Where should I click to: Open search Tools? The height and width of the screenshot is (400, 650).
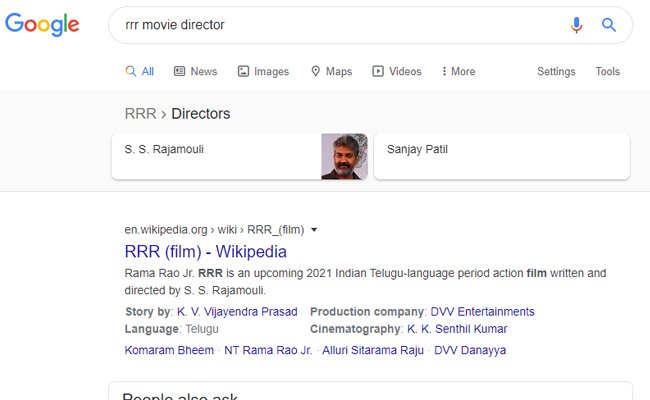tap(608, 71)
